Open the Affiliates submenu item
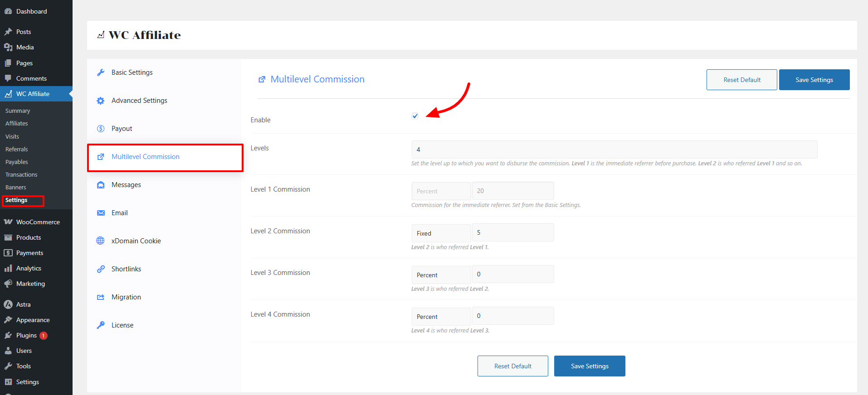This screenshot has width=868, height=395. 17,124
